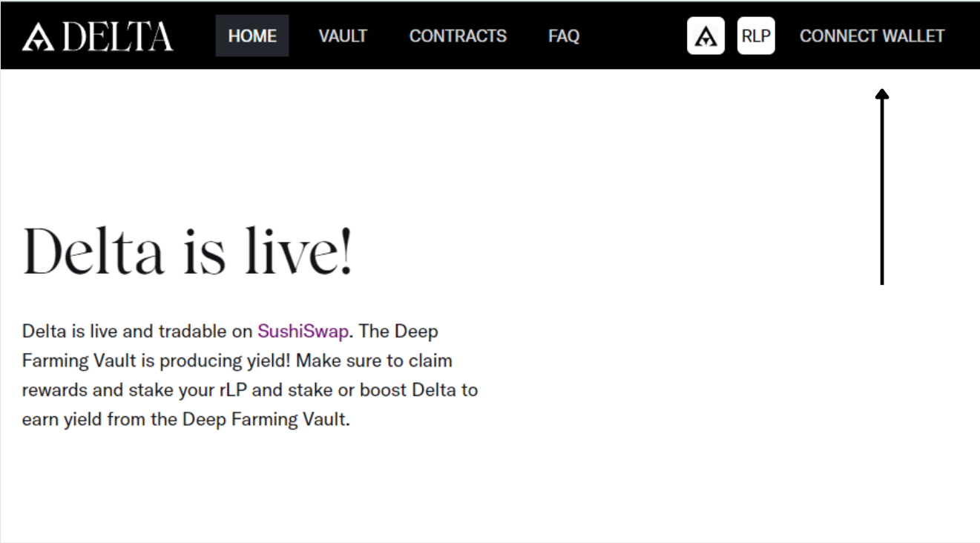The image size is (980, 543).
Task: Follow the purple SushiSwap link
Action: (x=303, y=331)
